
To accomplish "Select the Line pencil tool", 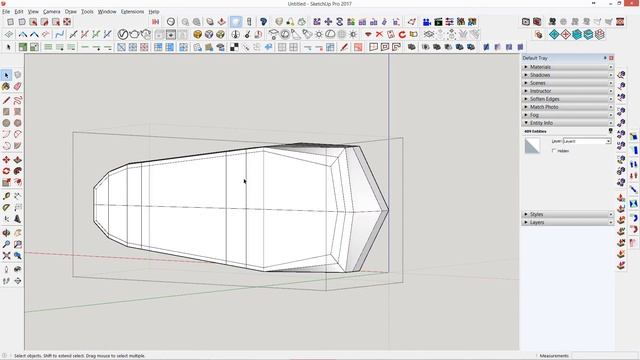I will tap(6, 100).
